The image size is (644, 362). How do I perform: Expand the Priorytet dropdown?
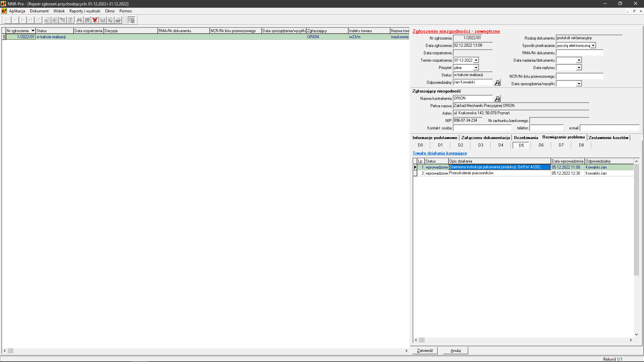point(476,68)
